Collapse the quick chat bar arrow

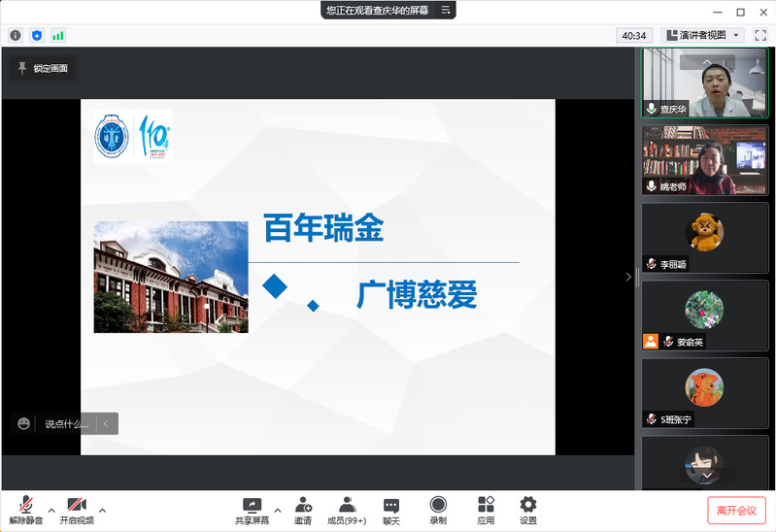(106, 423)
